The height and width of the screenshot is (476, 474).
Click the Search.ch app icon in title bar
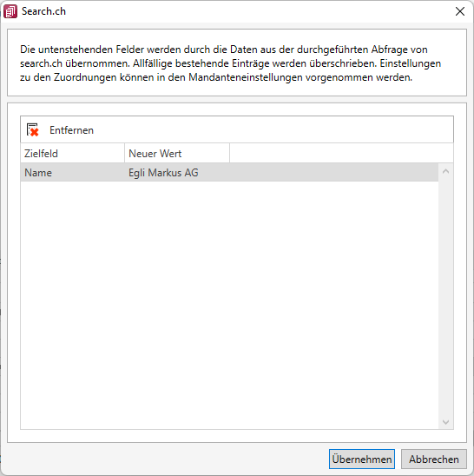(x=10, y=11)
